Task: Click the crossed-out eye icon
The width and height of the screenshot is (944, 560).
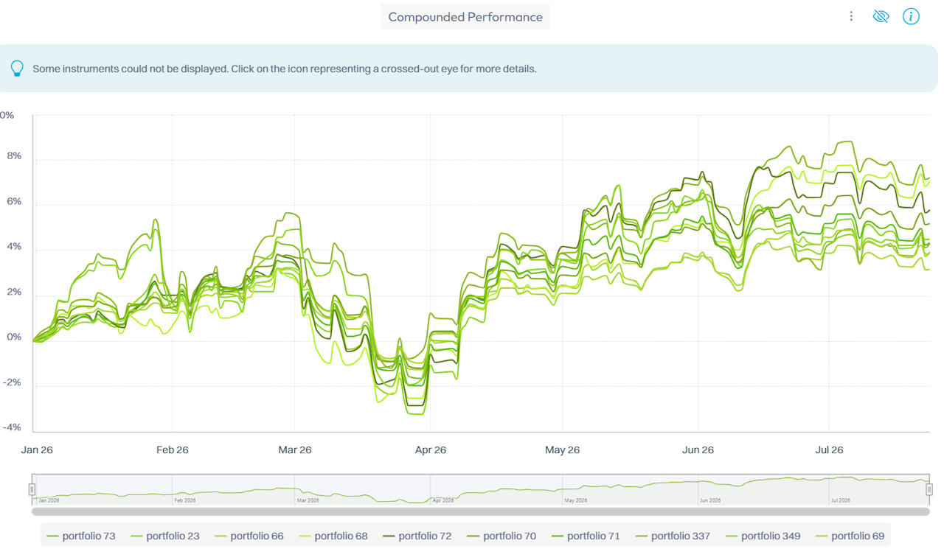Action: pos(881,16)
